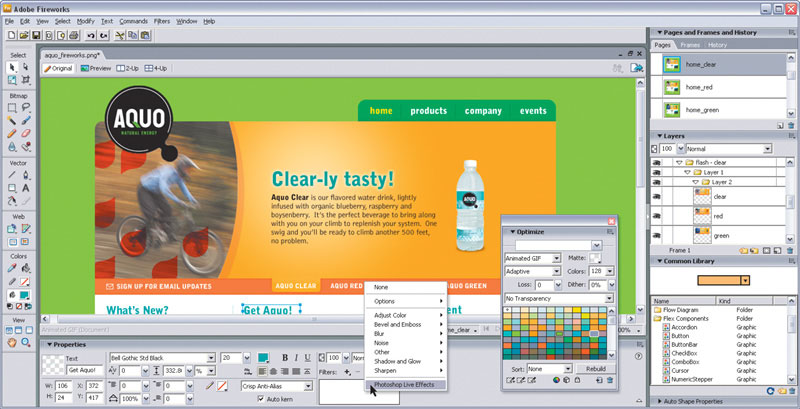Click the Rebuild button in Optimize
Viewport: 800px width, 409px height.
[x=595, y=369]
